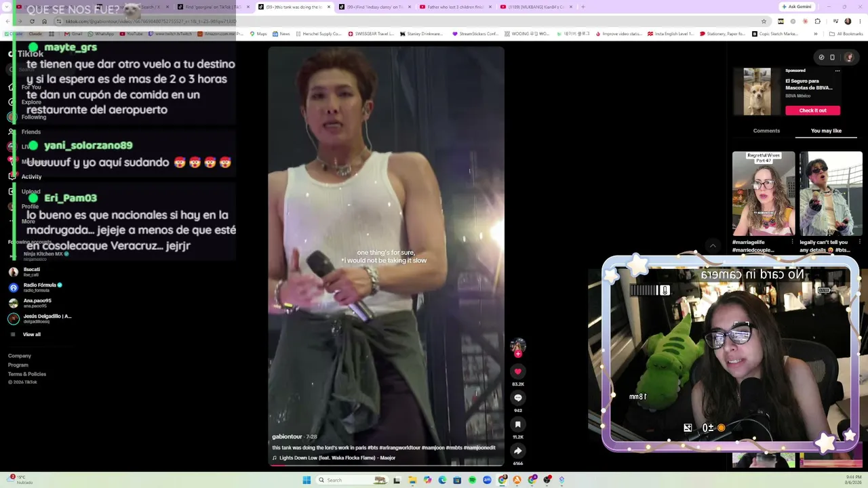Open the compass icon in top-right pill
The image size is (868, 488).
pos(821,57)
